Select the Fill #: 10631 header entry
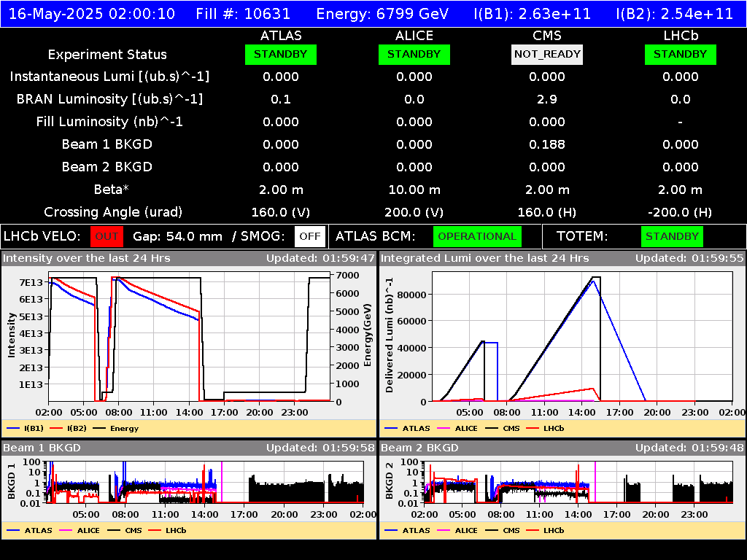Image resolution: width=747 pixels, height=560 pixels. tap(243, 14)
